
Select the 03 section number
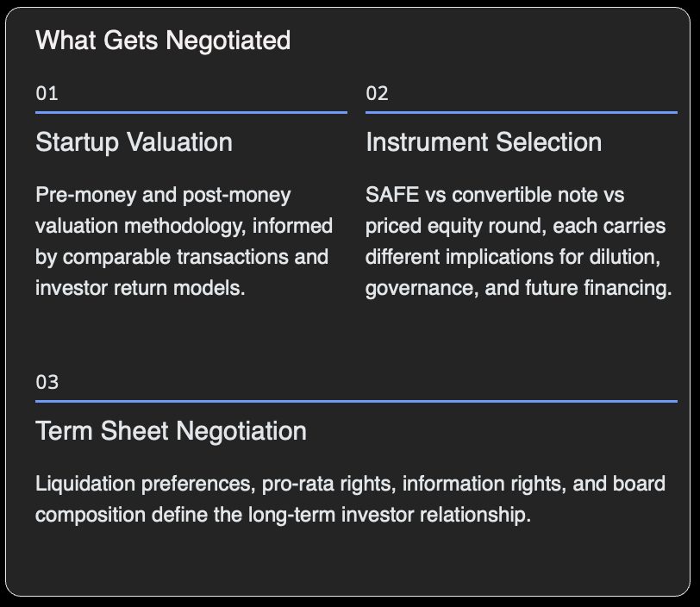47,382
